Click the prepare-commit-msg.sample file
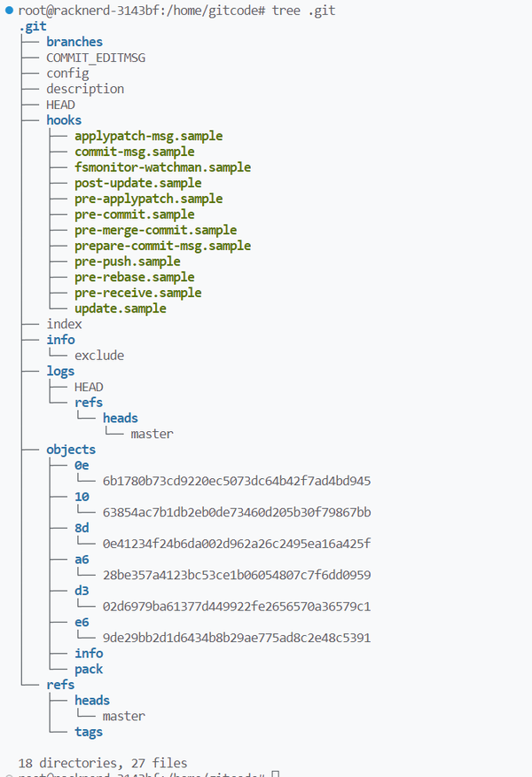532x777 pixels. 162,246
